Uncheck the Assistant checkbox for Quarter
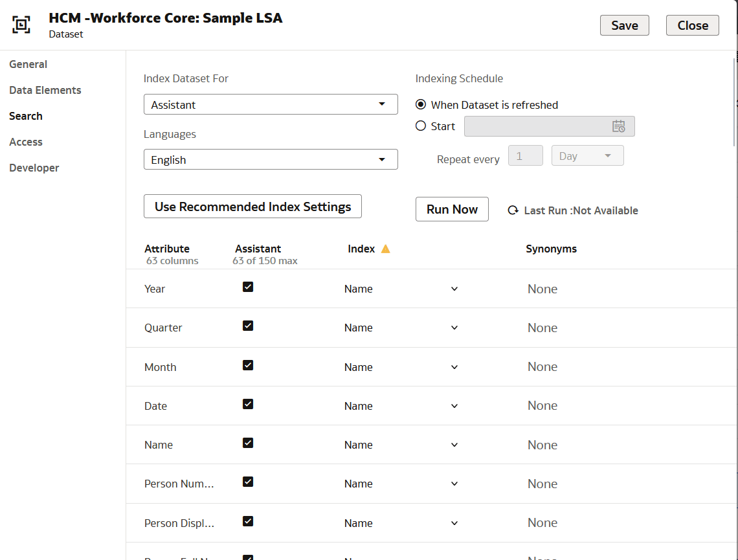The width and height of the screenshot is (738, 560). click(x=248, y=325)
